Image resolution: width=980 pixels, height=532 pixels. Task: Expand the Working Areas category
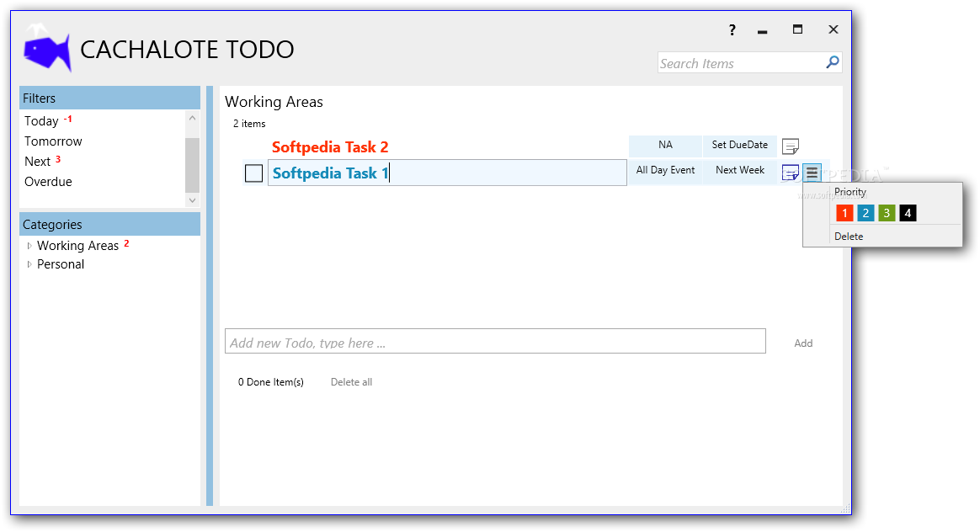tap(29, 246)
